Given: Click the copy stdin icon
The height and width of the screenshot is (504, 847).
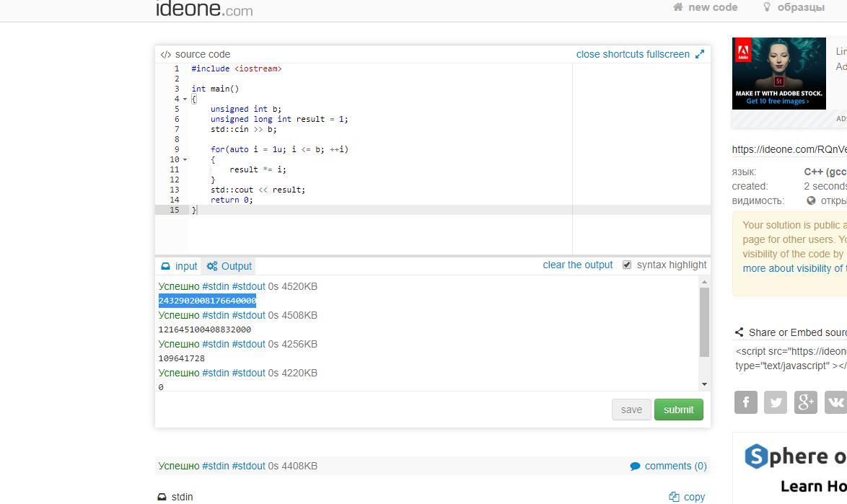Looking at the screenshot, I should point(674,497).
